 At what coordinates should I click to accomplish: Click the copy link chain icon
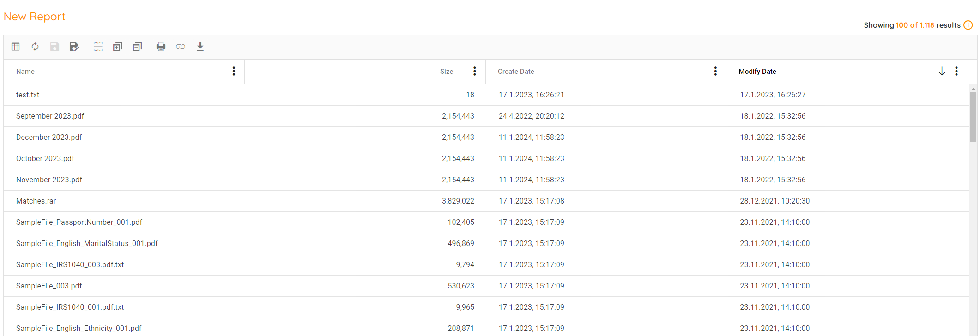tap(181, 47)
